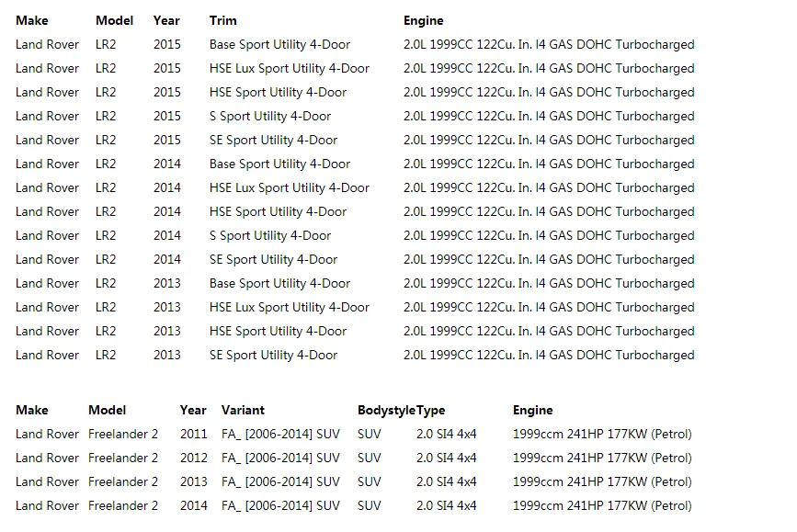Click the Variant column header

pos(243,410)
